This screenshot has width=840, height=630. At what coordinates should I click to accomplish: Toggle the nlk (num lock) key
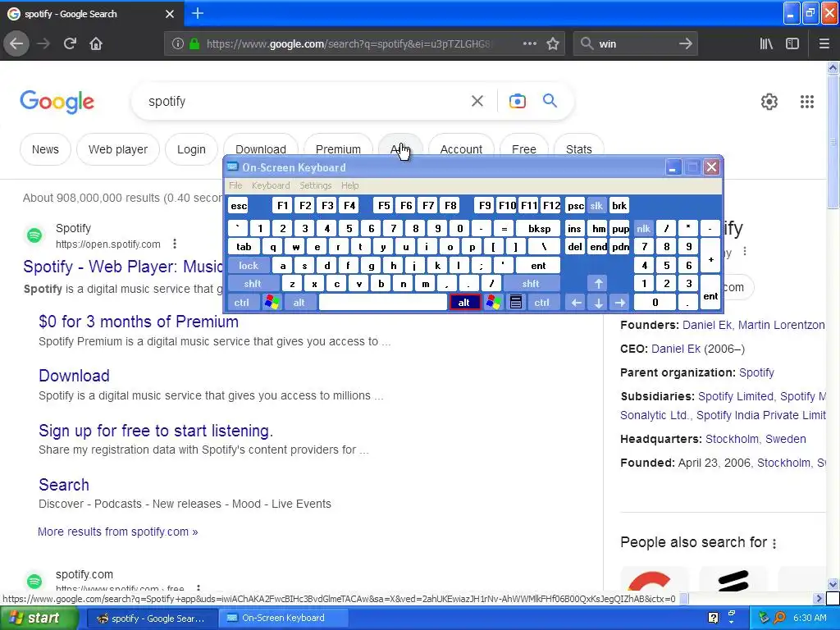click(643, 229)
